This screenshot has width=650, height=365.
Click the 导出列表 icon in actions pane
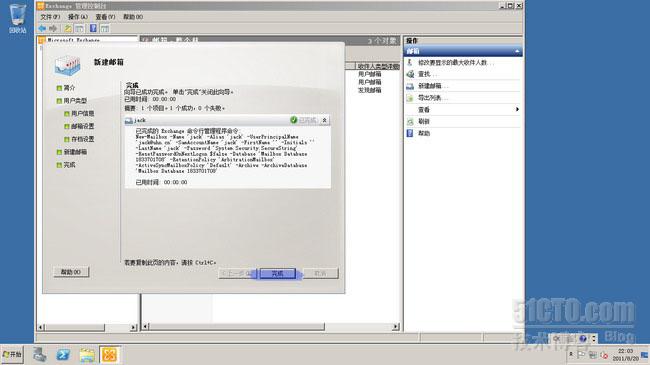pos(410,98)
